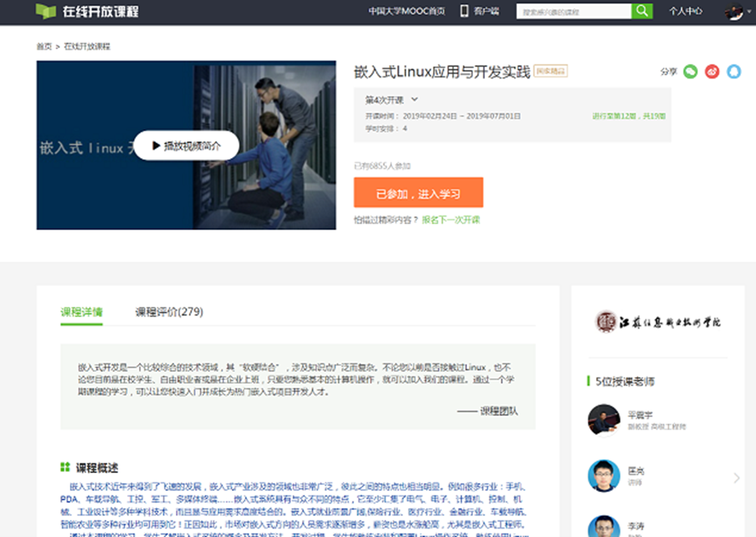This screenshot has height=537, width=756.
Task: Click 报名下一次开课 link
Action: (450, 220)
